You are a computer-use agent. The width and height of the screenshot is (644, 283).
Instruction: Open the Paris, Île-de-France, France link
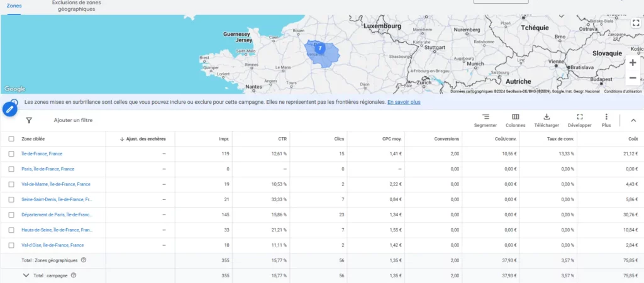[x=48, y=169]
